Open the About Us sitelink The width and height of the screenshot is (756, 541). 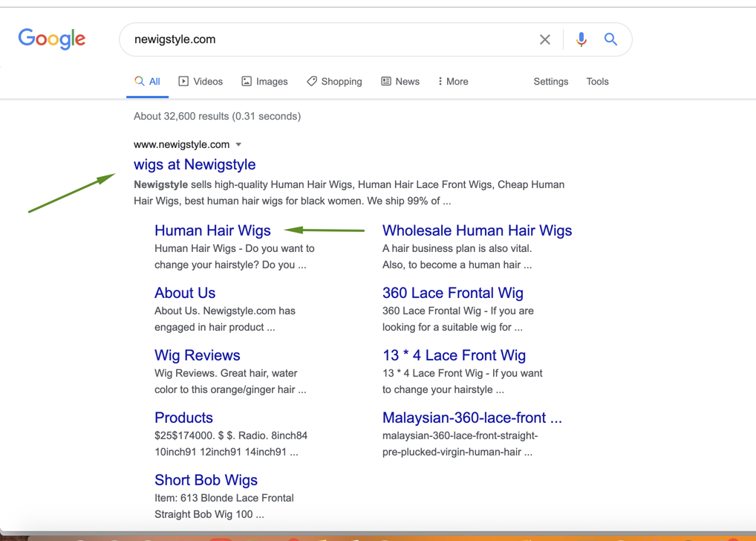(x=185, y=293)
